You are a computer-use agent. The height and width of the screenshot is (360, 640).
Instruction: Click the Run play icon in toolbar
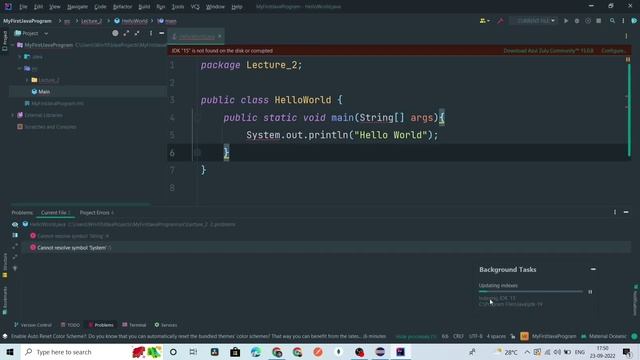566,21
